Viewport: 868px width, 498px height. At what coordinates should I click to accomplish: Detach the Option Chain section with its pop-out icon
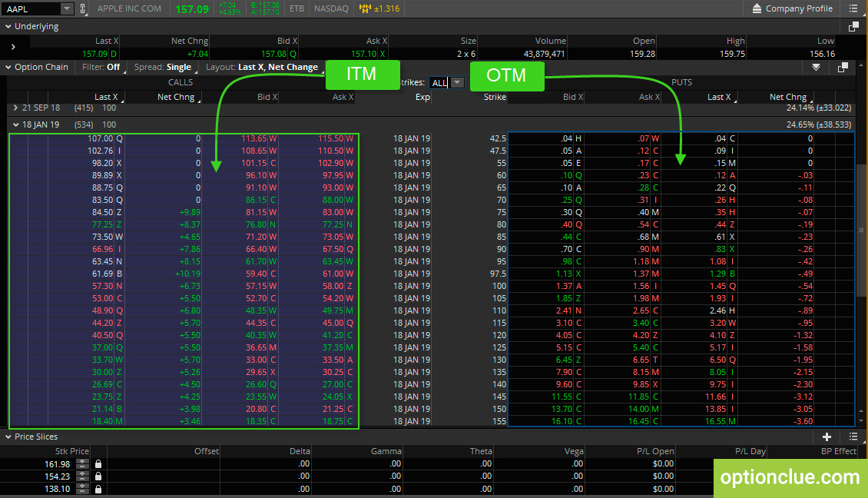(x=843, y=67)
